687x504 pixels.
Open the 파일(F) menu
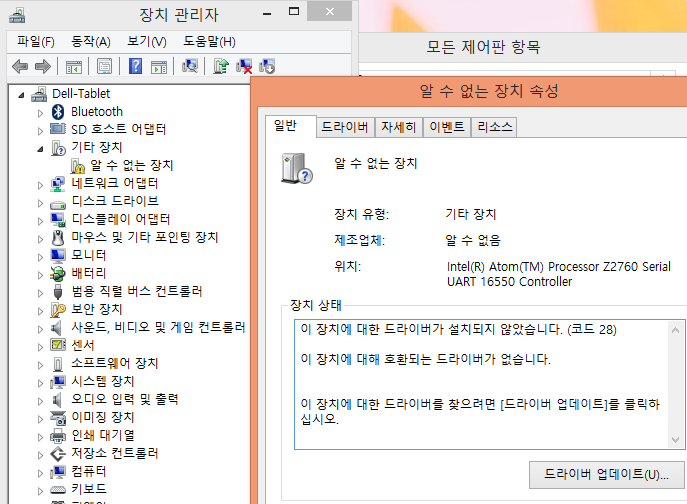click(x=35, y=42)
